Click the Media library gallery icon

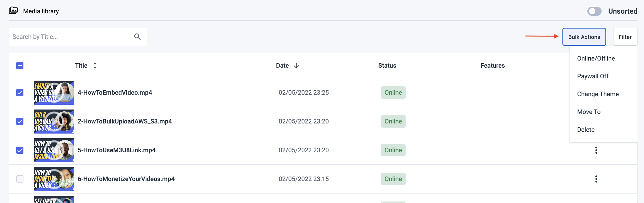point(13,11)
